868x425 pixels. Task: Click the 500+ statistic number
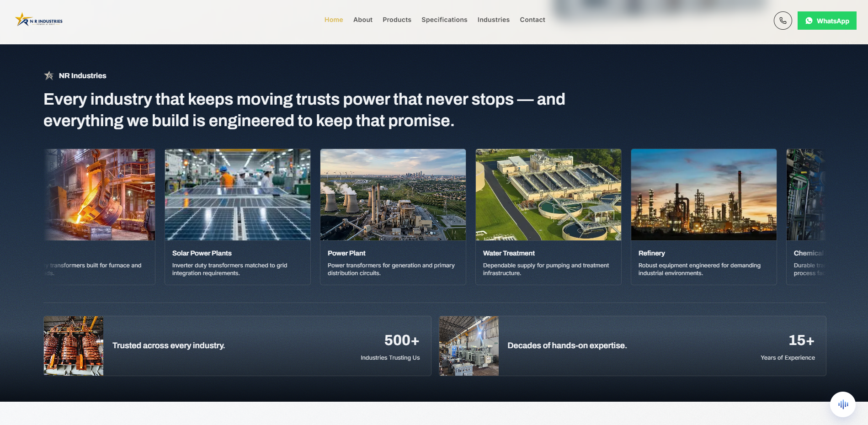(x=402, y=340)
